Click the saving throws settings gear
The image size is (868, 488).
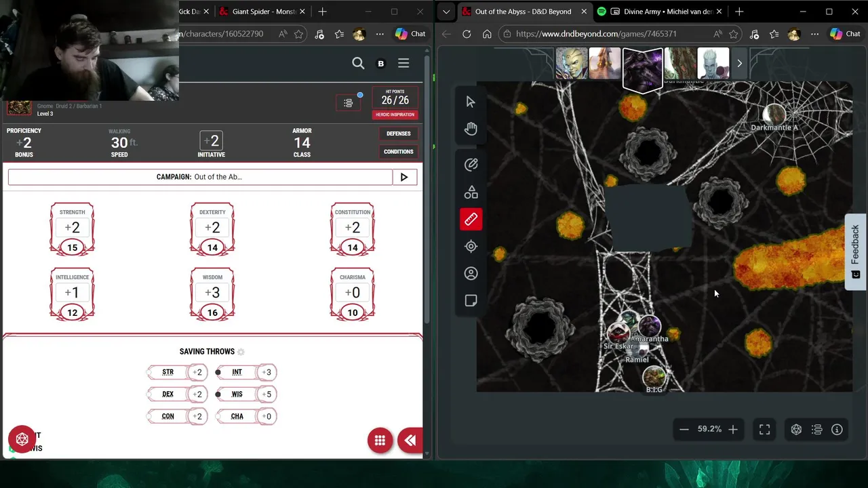[241, 352]
